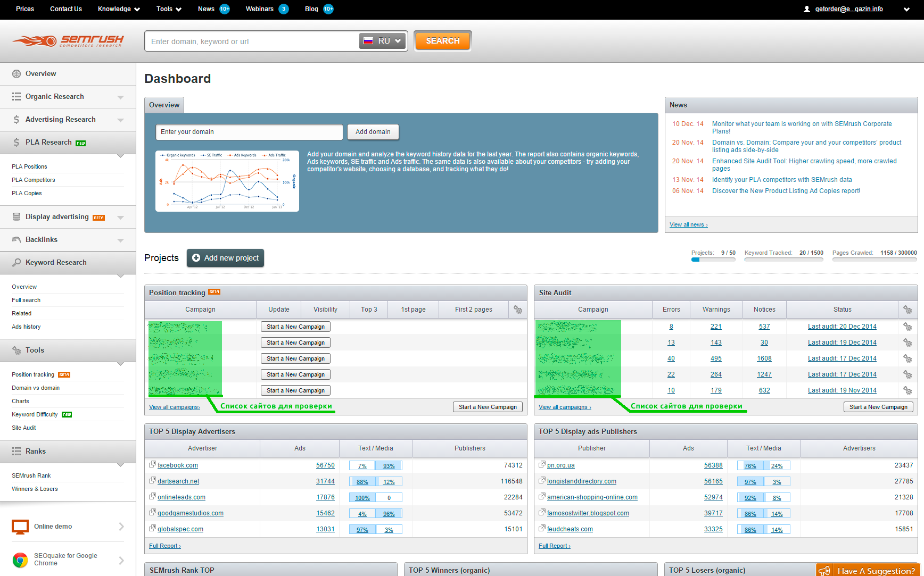Click View all campaigns in Position tracking
The image size is (924, 576).
tap(175, 407)
